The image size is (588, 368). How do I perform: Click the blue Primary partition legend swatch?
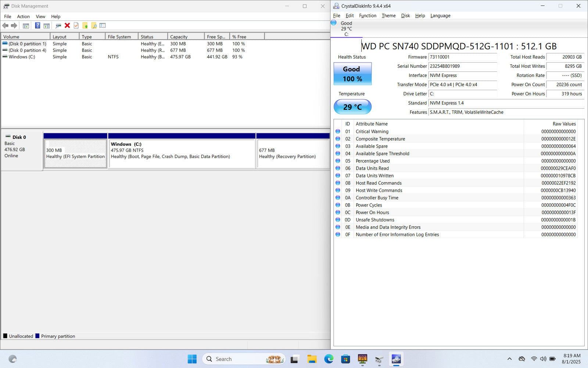coord(37,336)
